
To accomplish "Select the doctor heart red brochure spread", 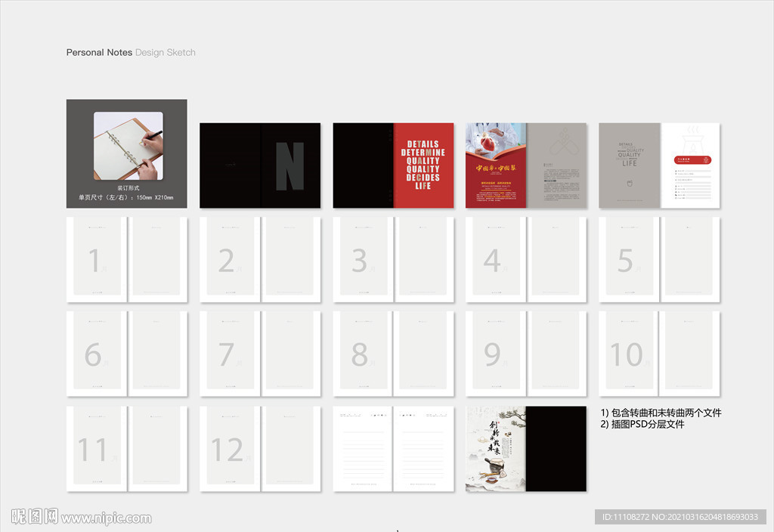I will click(x=526, y=165).
